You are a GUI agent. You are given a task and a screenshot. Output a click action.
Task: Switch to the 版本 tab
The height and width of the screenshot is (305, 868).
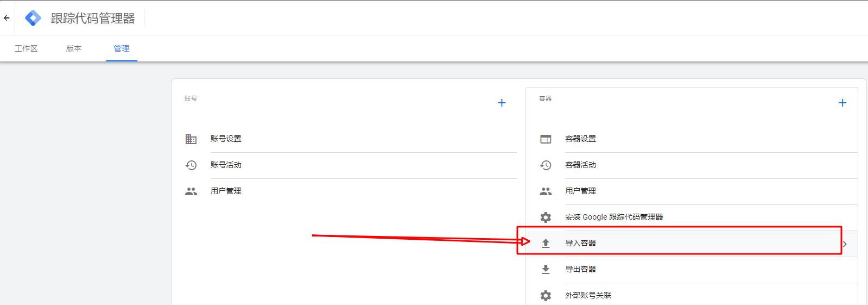(x=74, y=48)
